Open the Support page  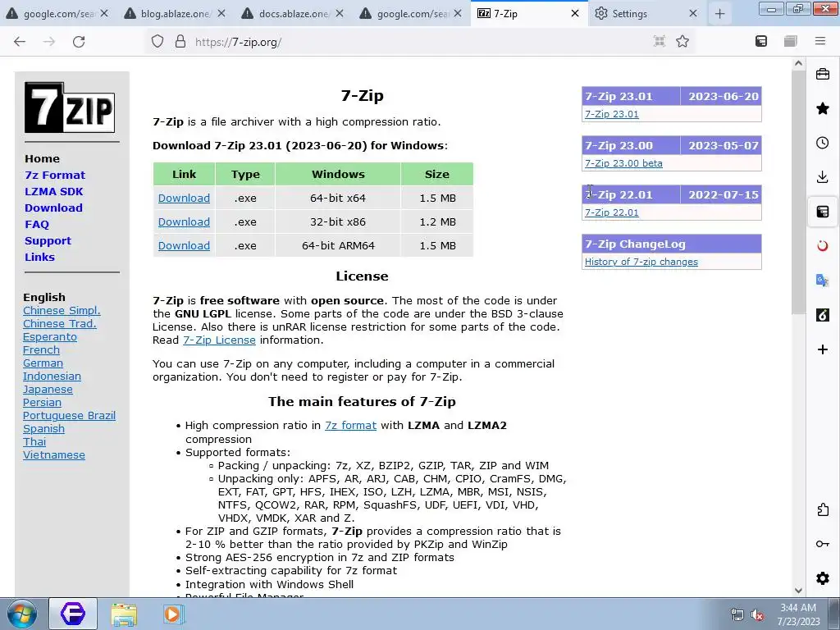pos(48,240)
